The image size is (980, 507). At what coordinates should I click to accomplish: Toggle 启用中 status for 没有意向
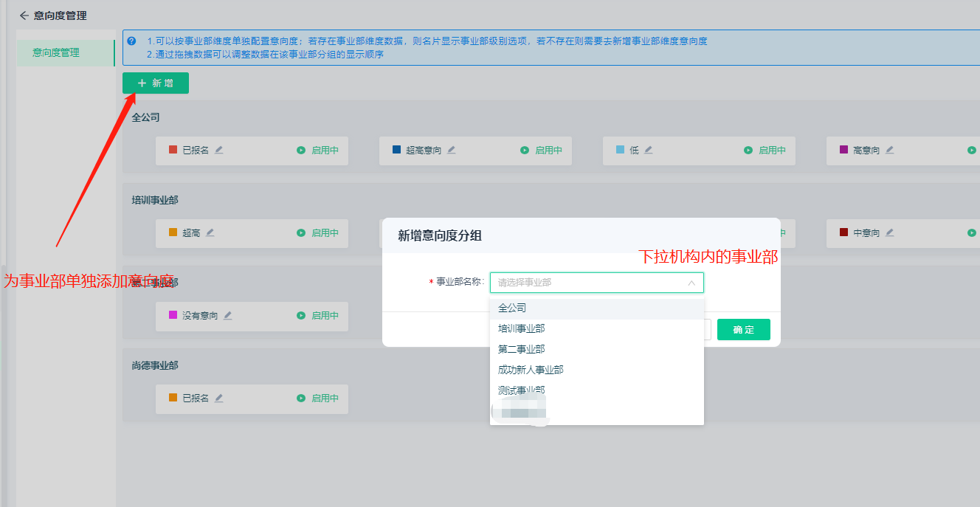pos(317,315)
